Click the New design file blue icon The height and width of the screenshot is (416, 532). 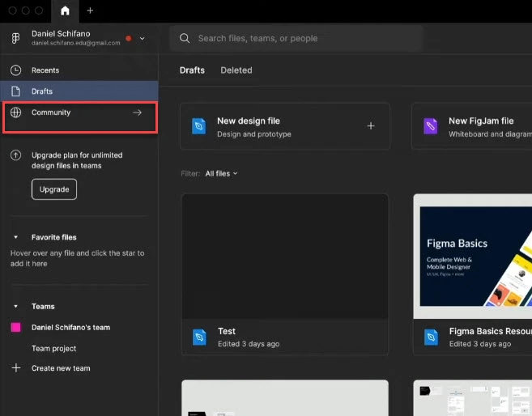click(199, 126)
